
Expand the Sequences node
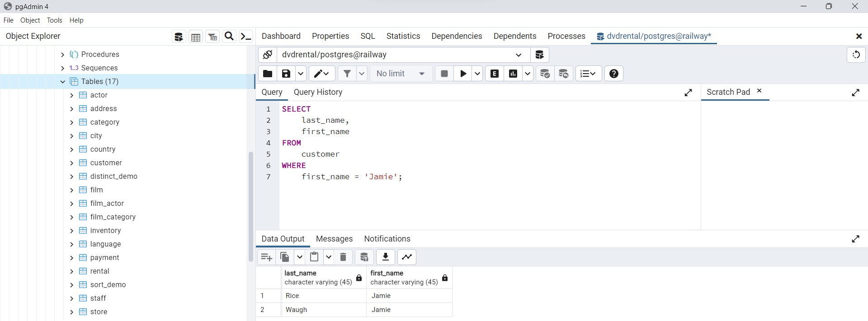pyautogui.click(x=63, y=68)
